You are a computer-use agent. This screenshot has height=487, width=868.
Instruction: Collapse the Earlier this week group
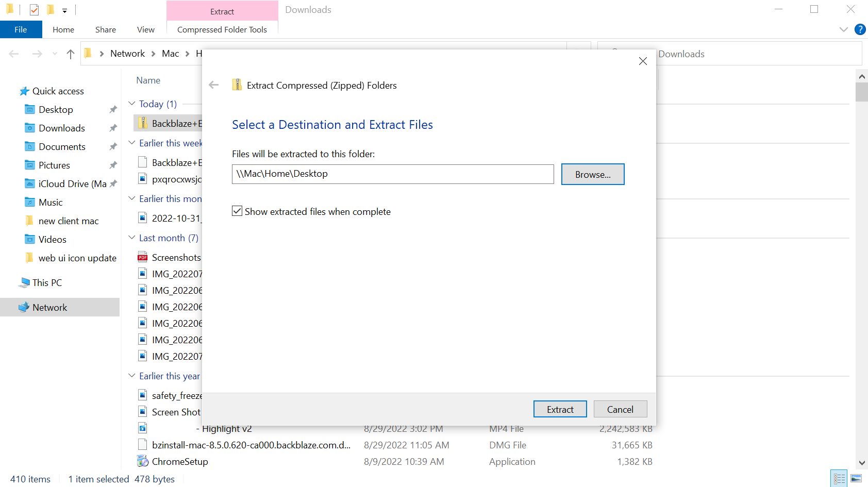[132, 143]
